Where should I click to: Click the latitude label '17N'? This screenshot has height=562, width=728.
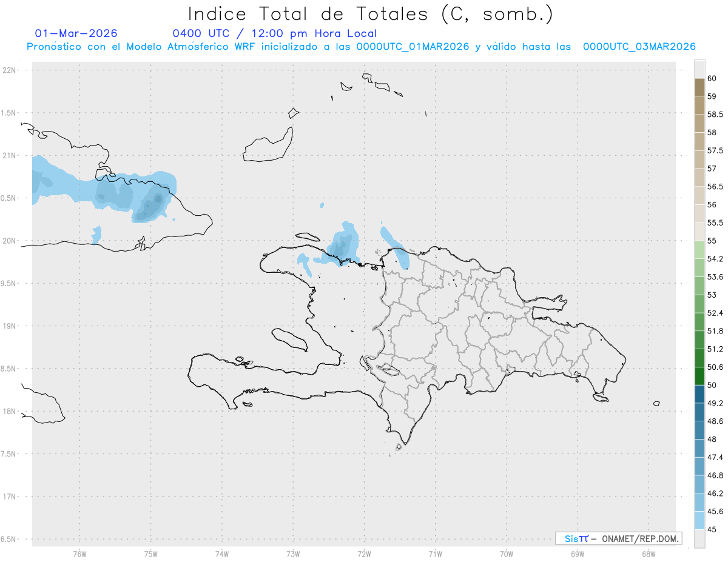point(9,497)
